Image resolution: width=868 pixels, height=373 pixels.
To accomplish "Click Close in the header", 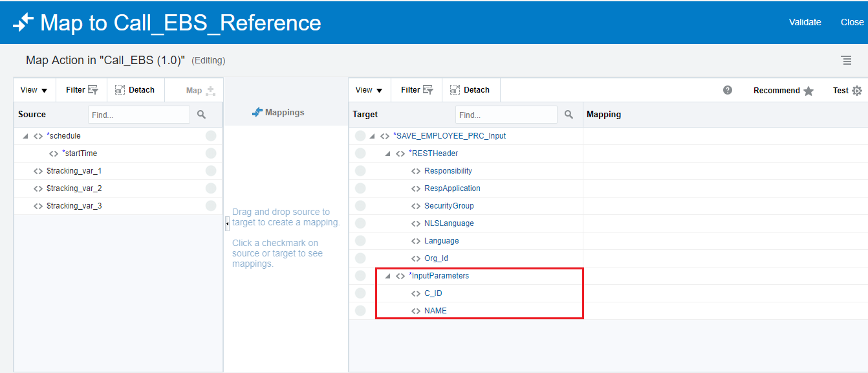I will (x=852, y=22).
